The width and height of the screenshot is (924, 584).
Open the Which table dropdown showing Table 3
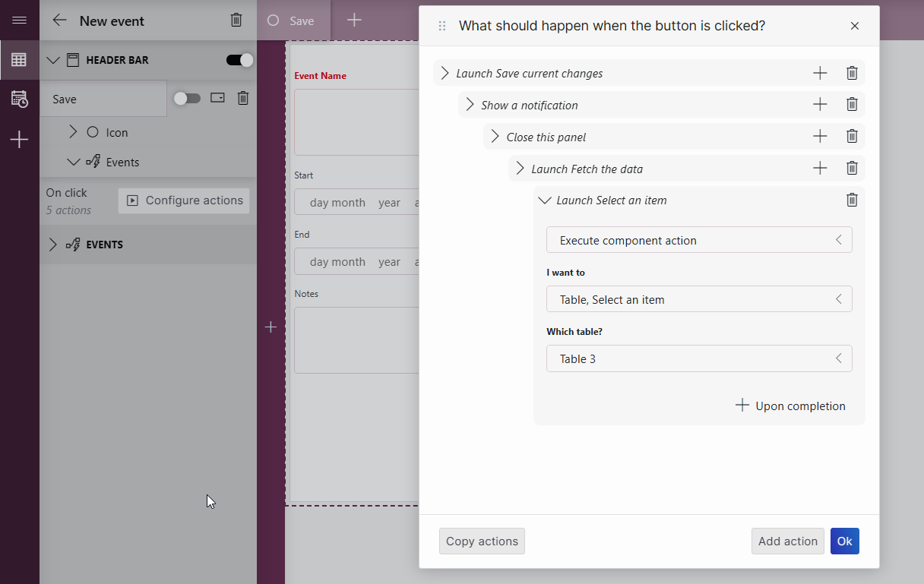[x=698, y=358]
